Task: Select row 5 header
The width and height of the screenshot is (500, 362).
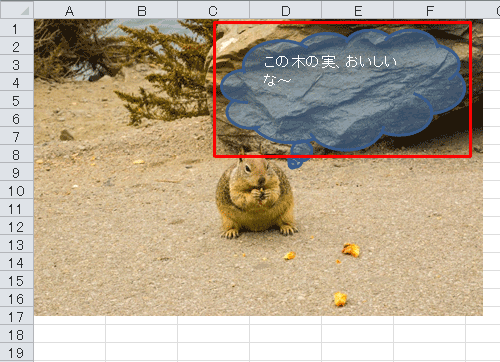Action: click(17, 100)
